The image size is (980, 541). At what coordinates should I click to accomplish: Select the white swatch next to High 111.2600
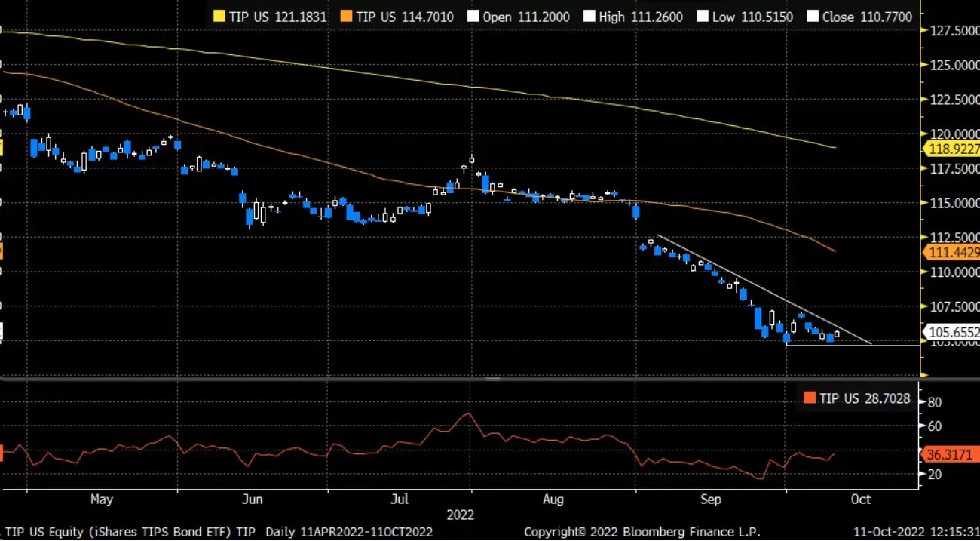tap(589, 17)
